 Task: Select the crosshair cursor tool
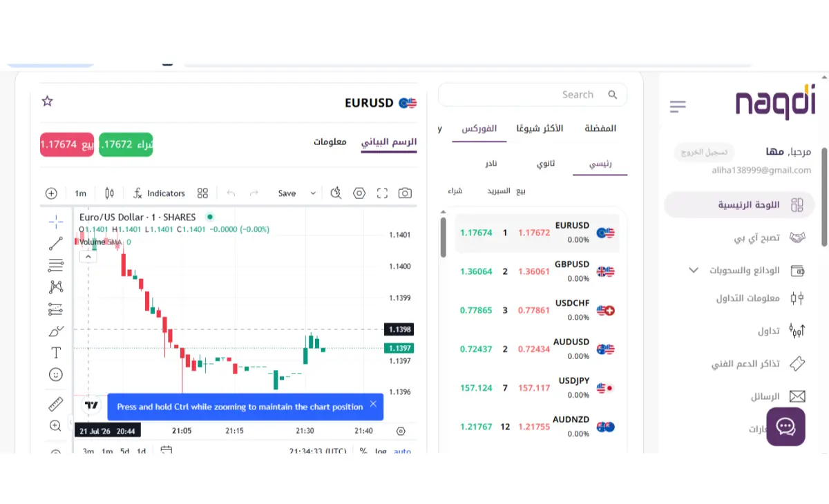(56, 222)
